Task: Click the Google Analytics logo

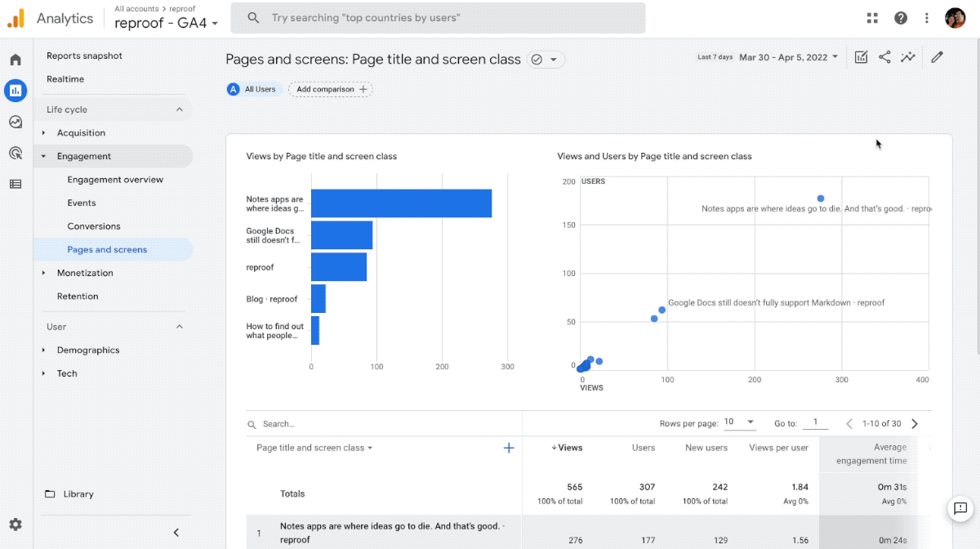Action: pyautogui.click(x=16, y=18)
